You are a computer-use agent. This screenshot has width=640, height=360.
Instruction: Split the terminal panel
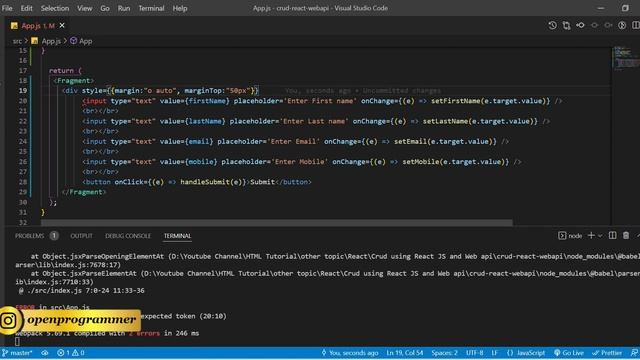pos(612,236)
